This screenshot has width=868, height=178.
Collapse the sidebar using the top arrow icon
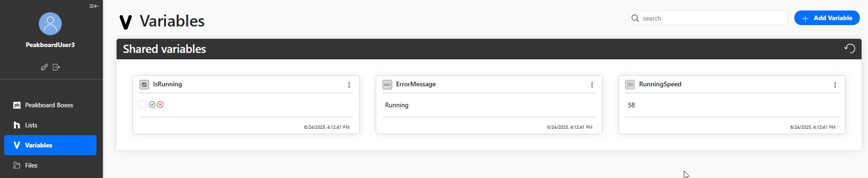94,6
